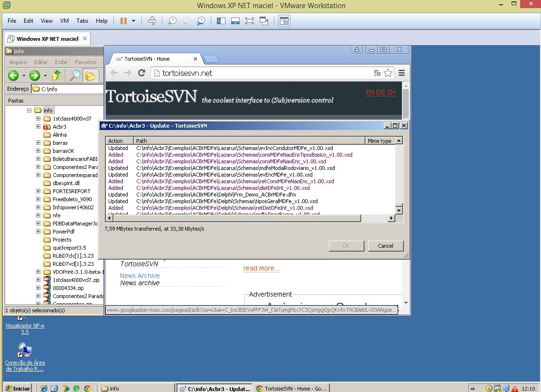Click the Send Ctrl+Alt+Del icon in the VMware toolbar
This screenshot has height=392, width=541.
pyautogui.click(x=152, y=21)
